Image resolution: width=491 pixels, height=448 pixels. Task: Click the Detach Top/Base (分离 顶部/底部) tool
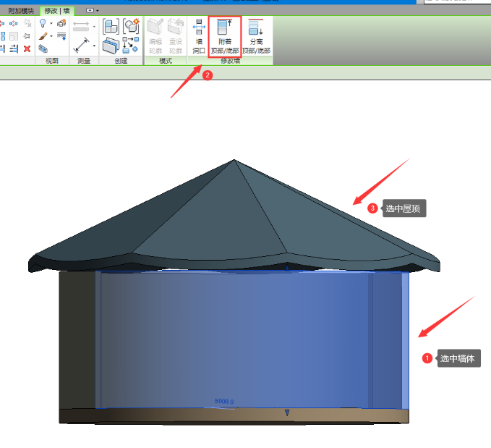(256, 37)
